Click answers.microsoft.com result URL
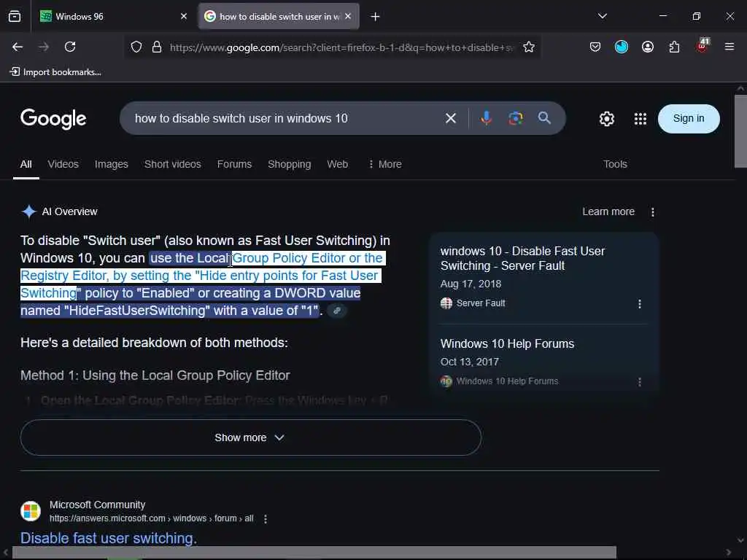 pyautogui.click(x=152, y=518)
